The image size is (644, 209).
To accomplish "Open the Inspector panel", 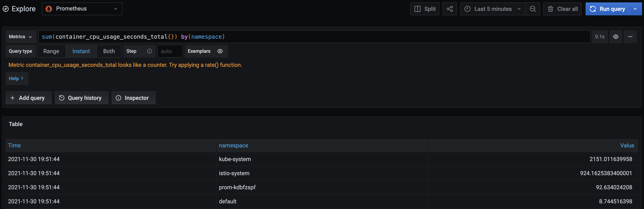I will [x=133, y=98].
